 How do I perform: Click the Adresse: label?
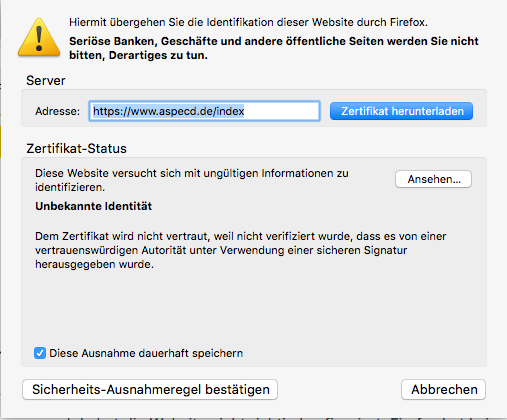click(x=57, y=111)
